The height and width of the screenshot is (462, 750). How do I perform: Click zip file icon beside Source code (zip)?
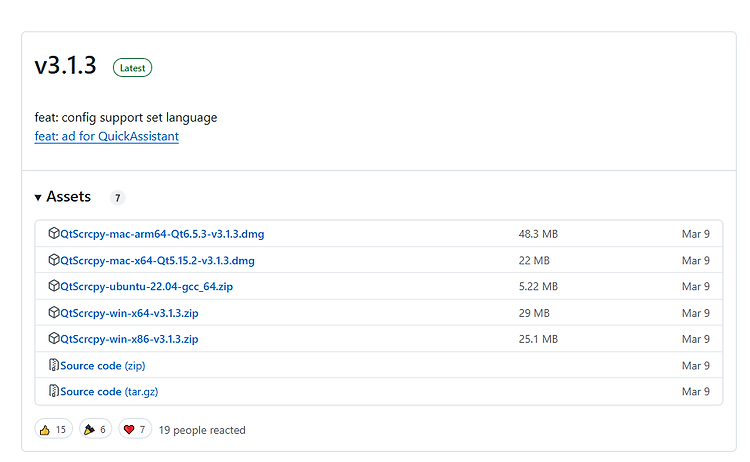(x=54, y=365)
